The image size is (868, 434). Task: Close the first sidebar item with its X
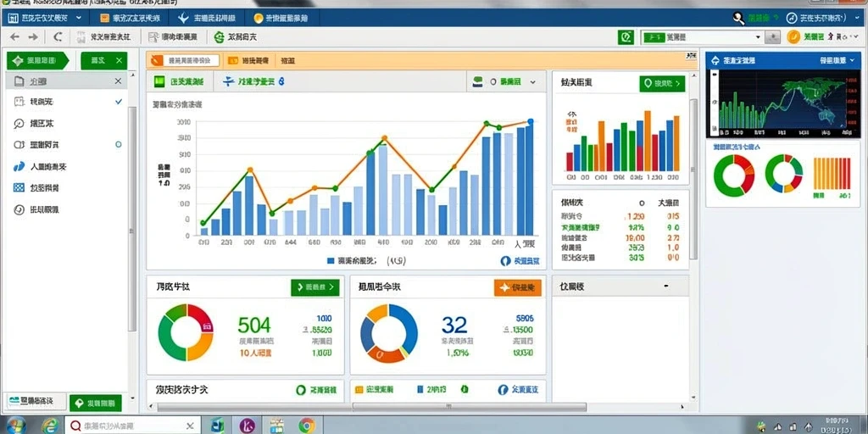tap(118, 81)
